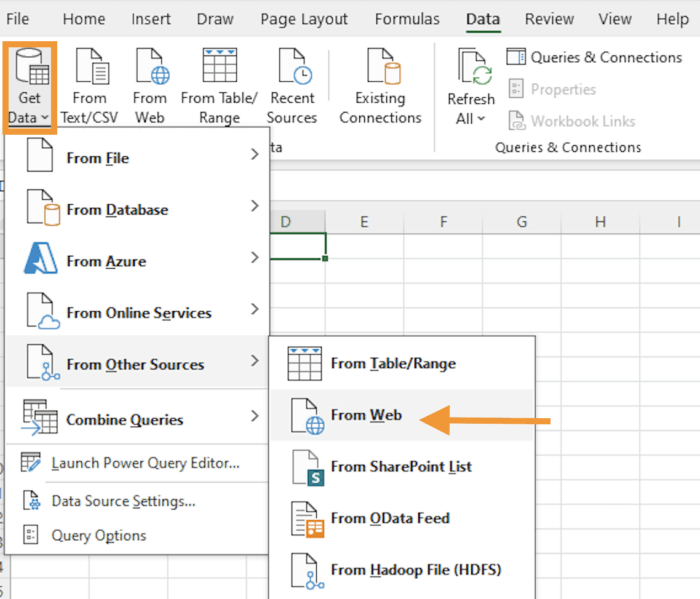
Task: Click the From Database cylinder icon
Action: click(x=43, y=207)
